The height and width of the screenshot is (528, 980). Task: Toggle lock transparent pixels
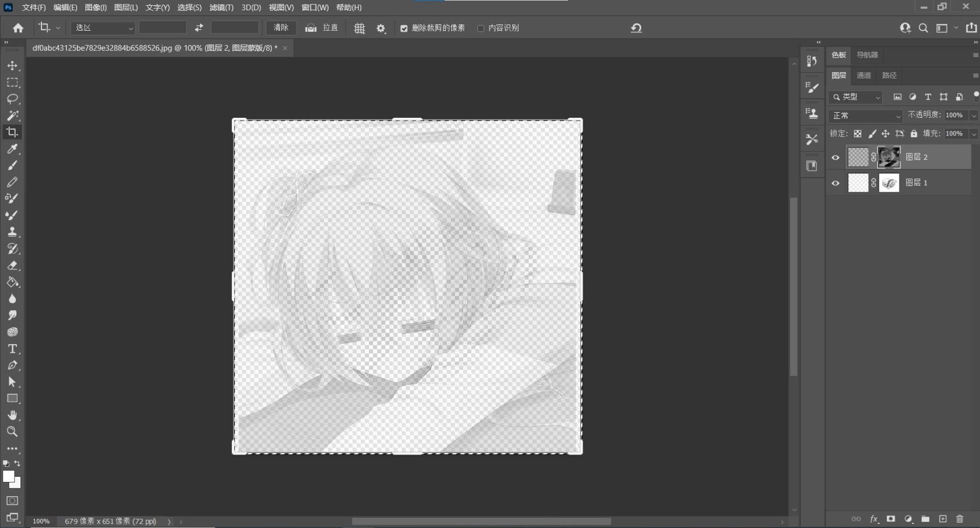pos(857,134)
